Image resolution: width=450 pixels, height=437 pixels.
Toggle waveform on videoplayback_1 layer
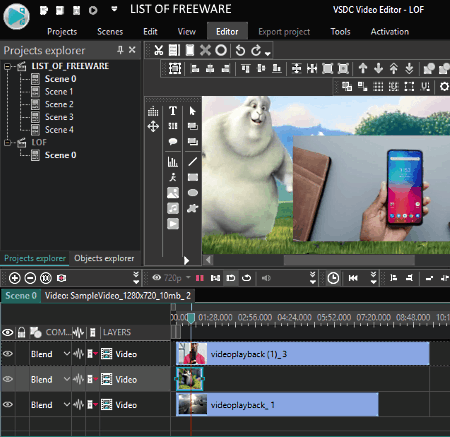(x=78, y=405)
